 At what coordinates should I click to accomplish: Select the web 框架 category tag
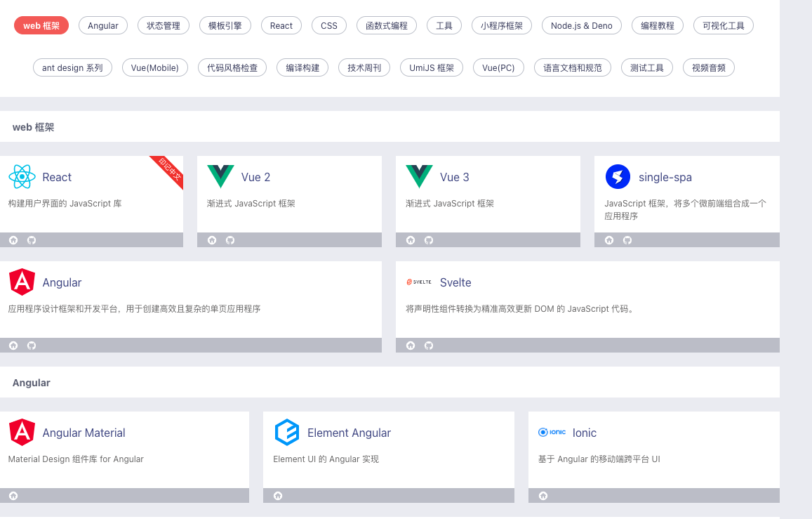point(41,25)
